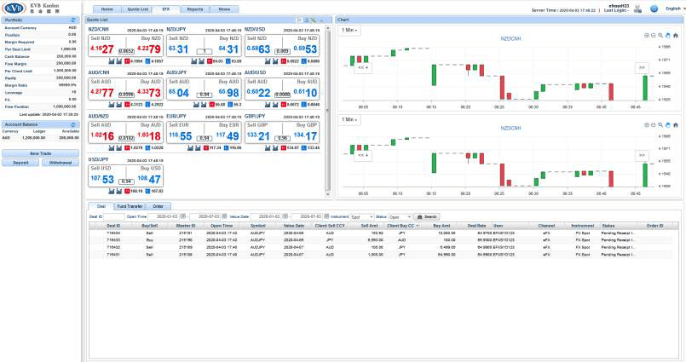Click Sell GBP price in GBP/JPY tile
The width and height of the screenshot is (686, 362).
tap(258, 136)
